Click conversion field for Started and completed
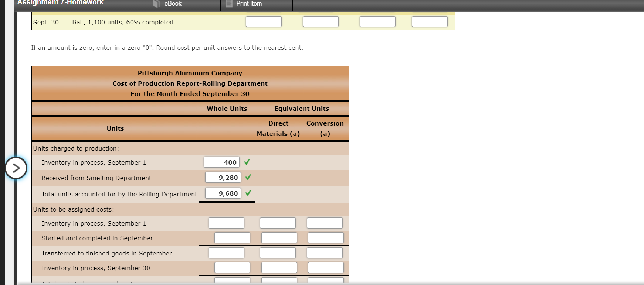This screenshot has height=285, width=644. 326,238
